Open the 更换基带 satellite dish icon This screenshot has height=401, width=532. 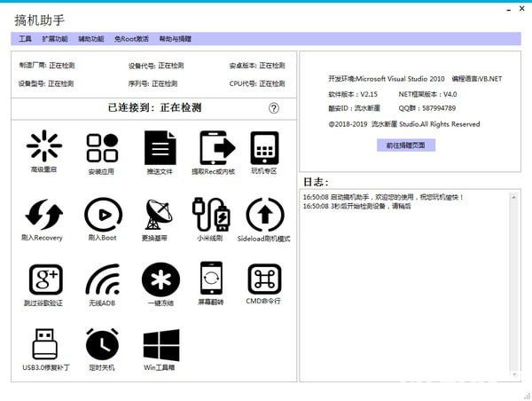pyautogui.click(x=159, y=215)
